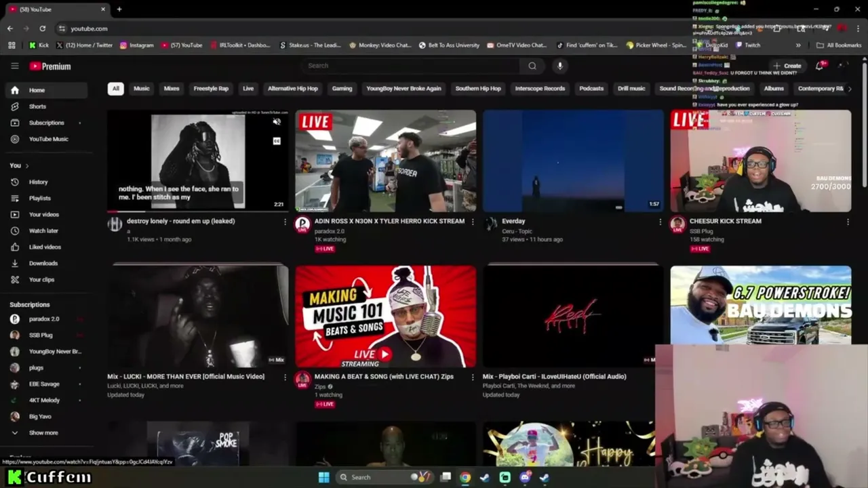Open options menu for CHEESUR KICK STREAM

pos(848,222)
